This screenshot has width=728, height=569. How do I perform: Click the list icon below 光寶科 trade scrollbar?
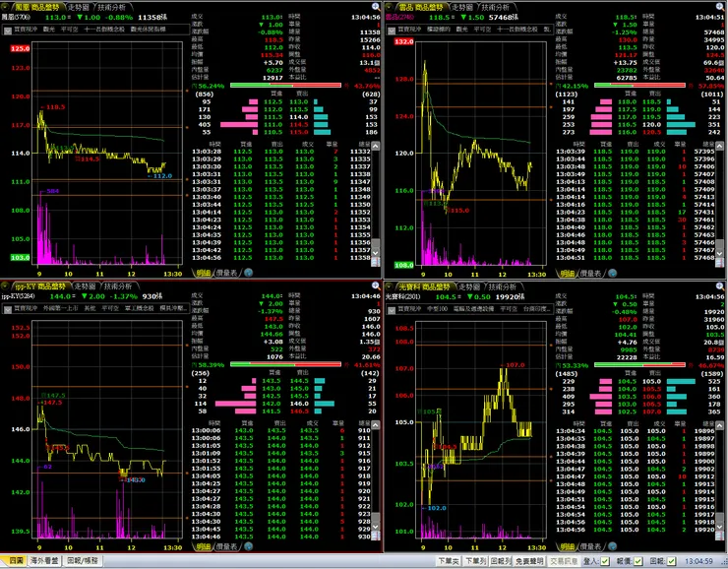tap(719, 537)
